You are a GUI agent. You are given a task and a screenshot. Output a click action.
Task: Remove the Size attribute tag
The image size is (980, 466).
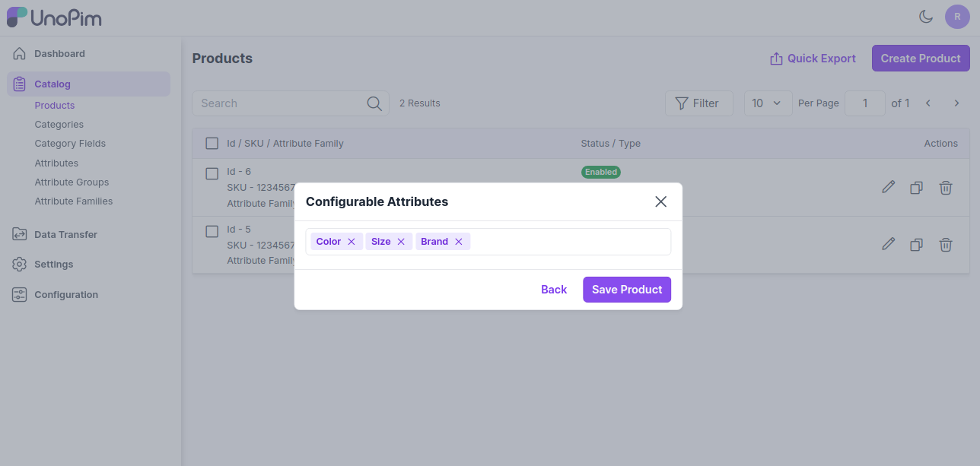coord(401,242)
